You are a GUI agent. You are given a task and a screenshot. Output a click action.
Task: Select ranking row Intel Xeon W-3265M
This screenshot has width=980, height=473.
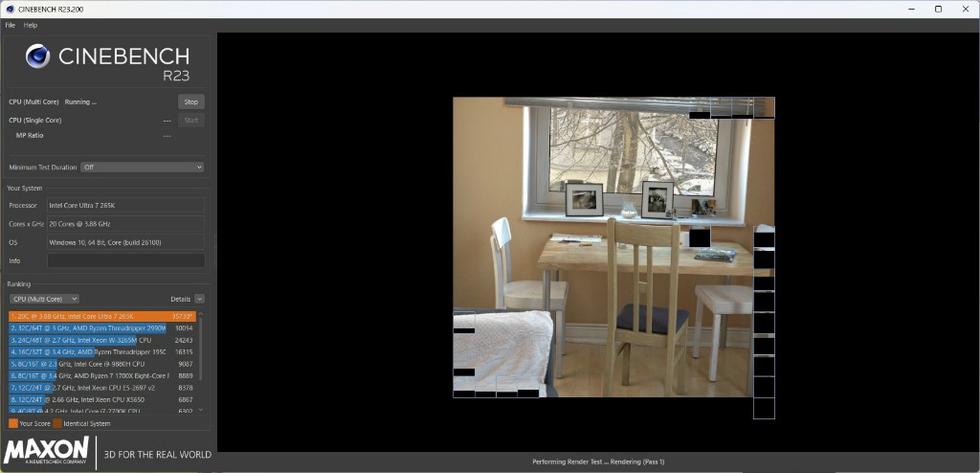coord(102,340)
